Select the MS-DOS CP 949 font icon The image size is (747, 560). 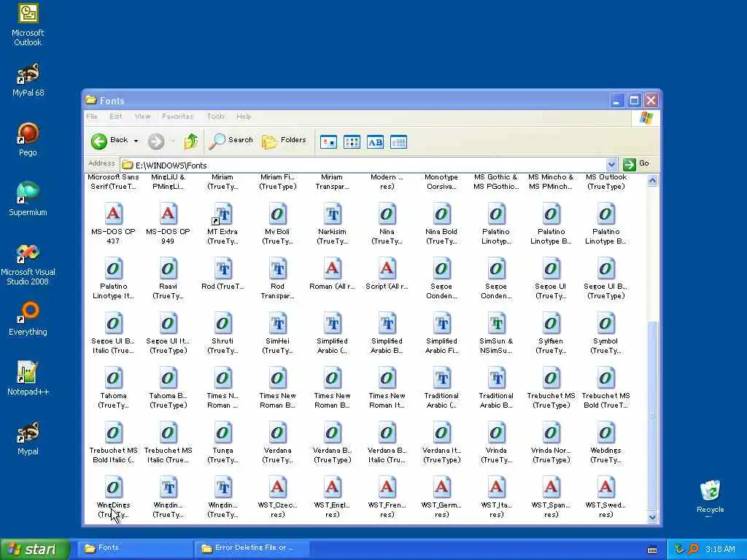[168, 214]
